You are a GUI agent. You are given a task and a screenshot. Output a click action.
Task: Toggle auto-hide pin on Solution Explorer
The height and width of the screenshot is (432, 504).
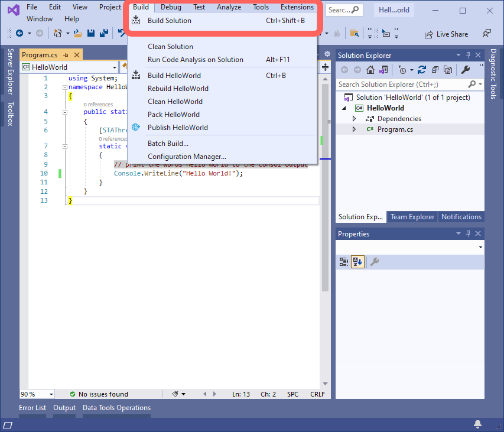tap(469, 56)
